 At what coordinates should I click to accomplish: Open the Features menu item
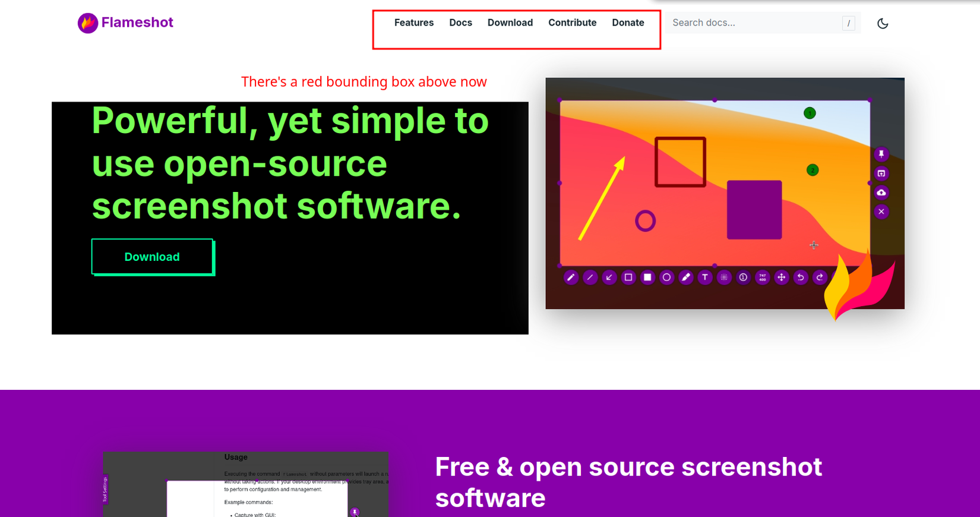coord(414,23)
